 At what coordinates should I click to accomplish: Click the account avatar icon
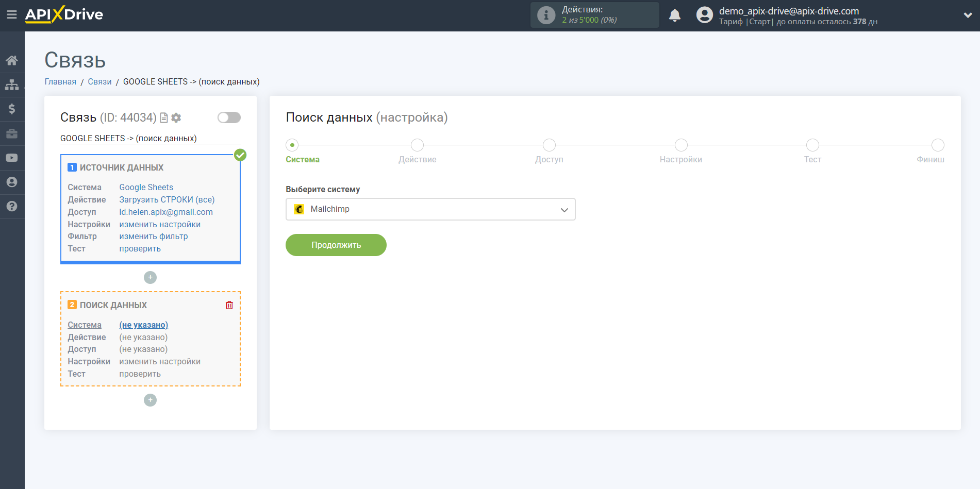coord(704,15)
